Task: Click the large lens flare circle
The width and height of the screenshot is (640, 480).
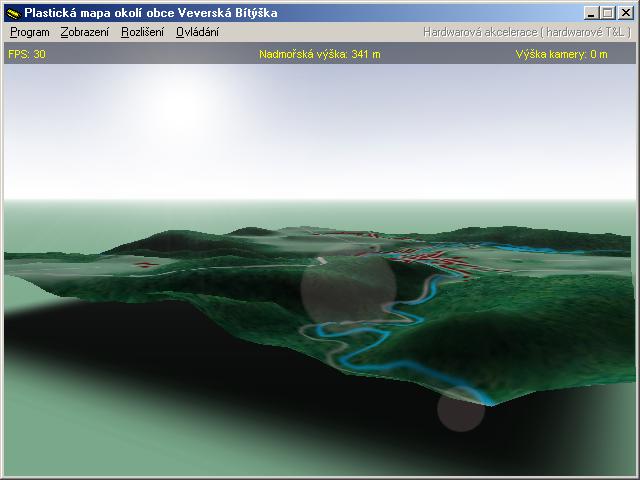Action: (x=348, y=288)
